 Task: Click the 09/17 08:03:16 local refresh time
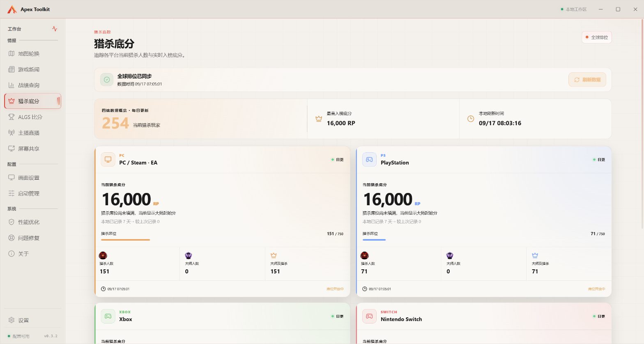[x=500, y=123]
